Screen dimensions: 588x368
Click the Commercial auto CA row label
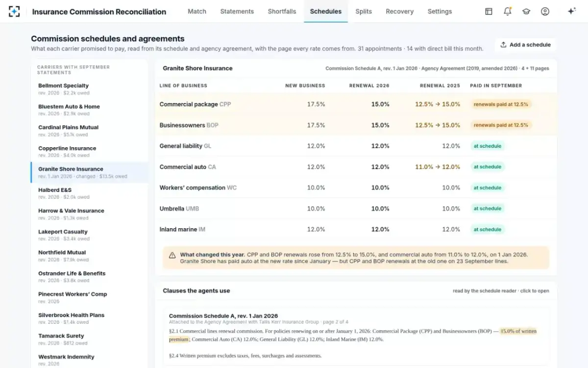coord(188,167)
